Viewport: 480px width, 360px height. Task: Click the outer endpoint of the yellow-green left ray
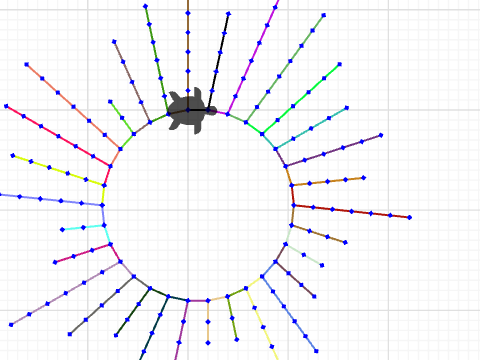click(13, 155)
